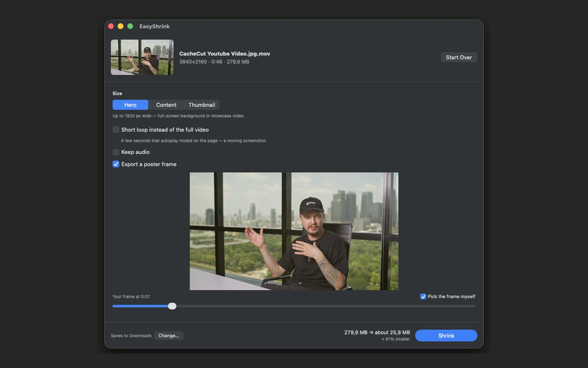Image resolution: width=588 pixels, height=368 pixels.
Task: Click the green full-screen window button
Action: (130, 26)
